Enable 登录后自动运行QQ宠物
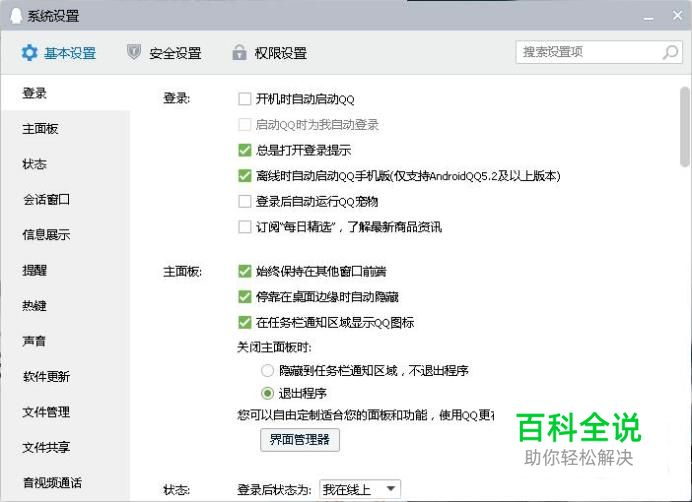 pos(244,201)
